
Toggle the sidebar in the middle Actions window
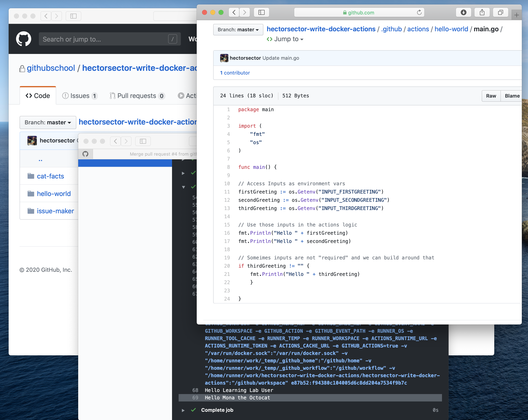(143, 141)
